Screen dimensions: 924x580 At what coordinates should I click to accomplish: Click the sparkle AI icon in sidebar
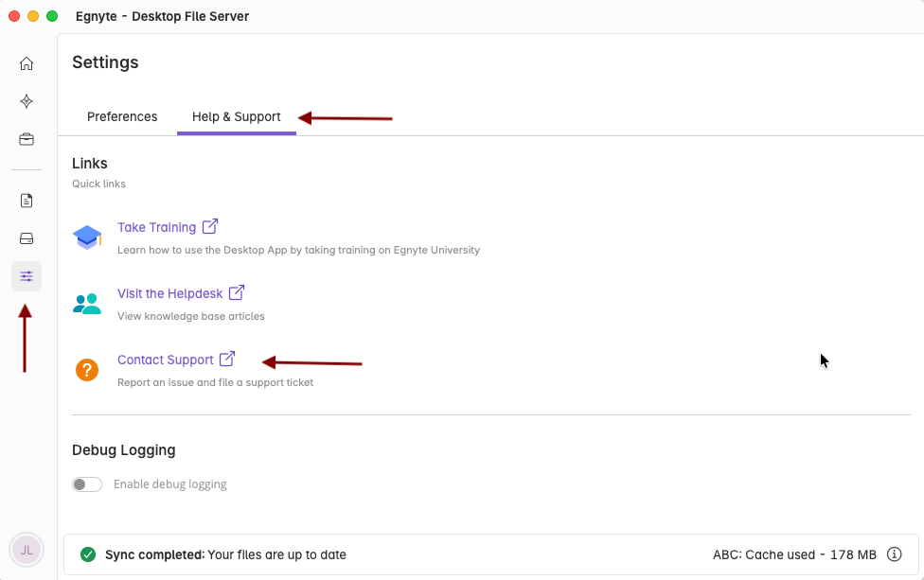(27, 101)
